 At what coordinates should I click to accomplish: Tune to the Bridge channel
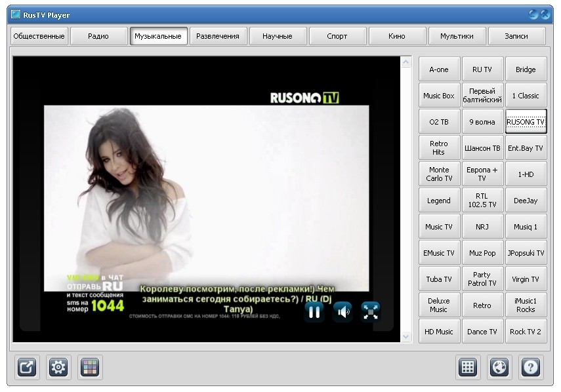tap(526, 69)
